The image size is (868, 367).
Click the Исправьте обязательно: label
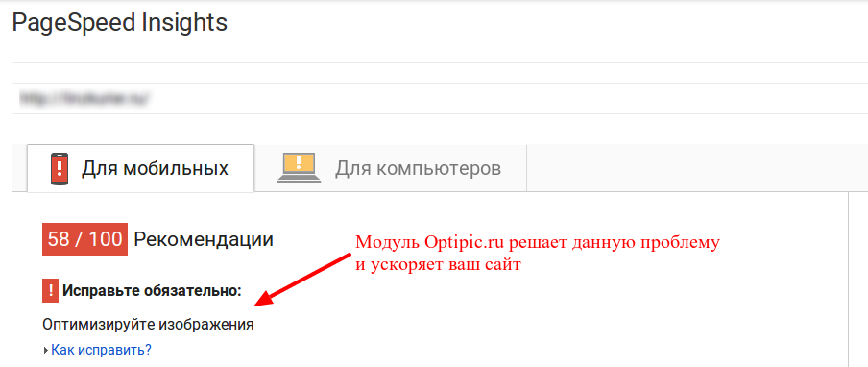152,291
